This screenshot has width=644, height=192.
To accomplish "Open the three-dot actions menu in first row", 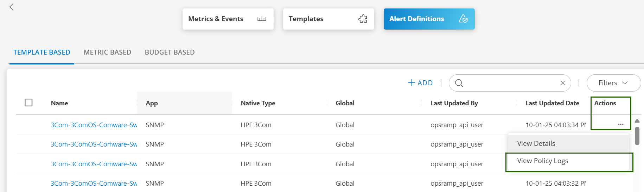I will click(620, 124).
